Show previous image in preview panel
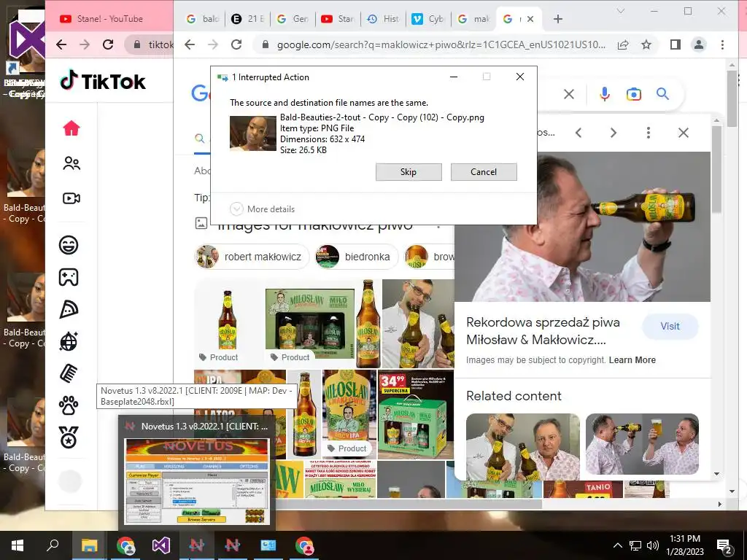This screenshot has width=747, height=560. tap(578, 133)
